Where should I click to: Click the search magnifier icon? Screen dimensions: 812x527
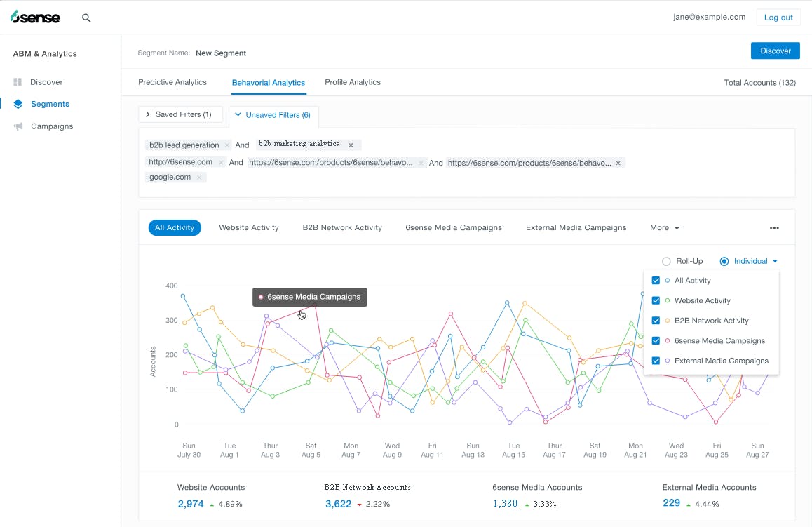point(86,18)
